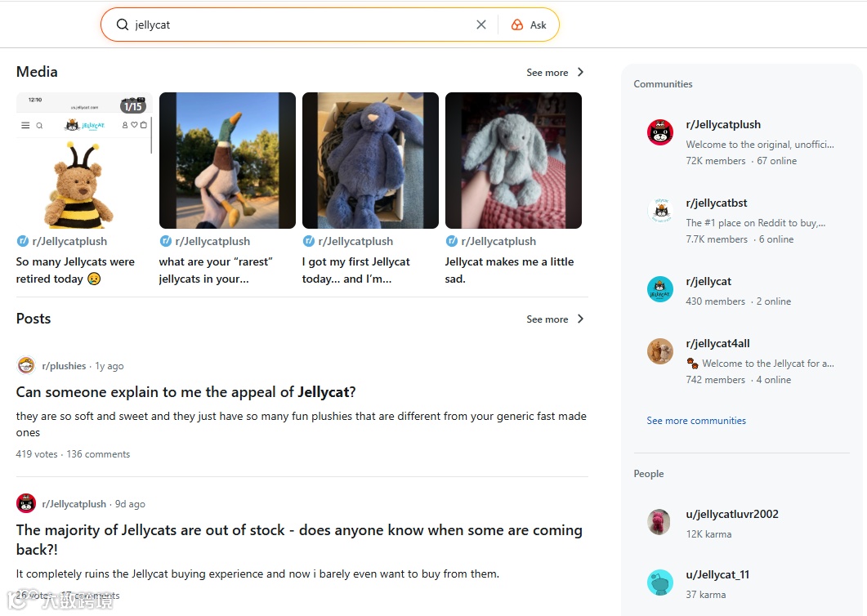Click 'The #1 place on Reddit to buy' description
The height and width of the screenshot is (616, 867).
(755, 223)
